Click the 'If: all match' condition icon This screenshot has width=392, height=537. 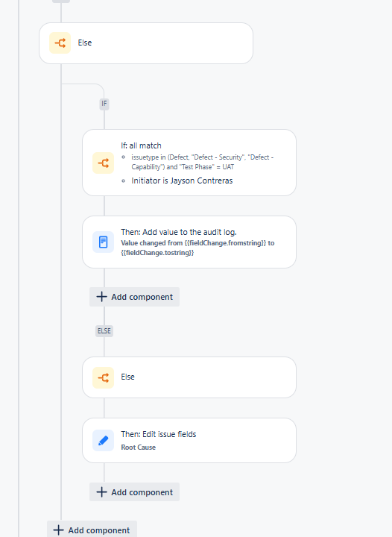coord(103,163)
